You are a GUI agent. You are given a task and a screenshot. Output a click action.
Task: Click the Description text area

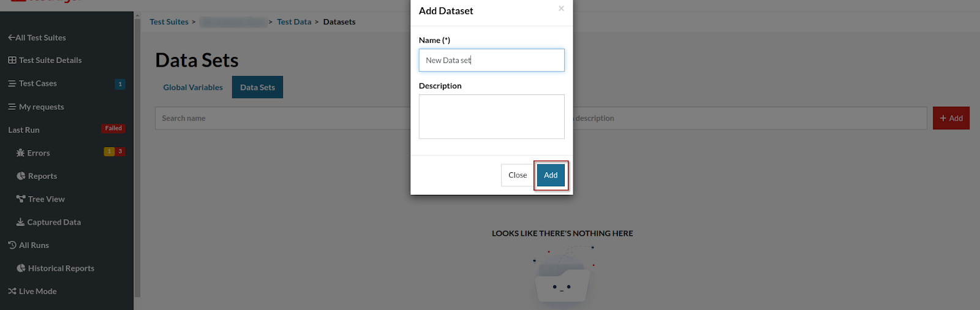(x=491, y=116)
